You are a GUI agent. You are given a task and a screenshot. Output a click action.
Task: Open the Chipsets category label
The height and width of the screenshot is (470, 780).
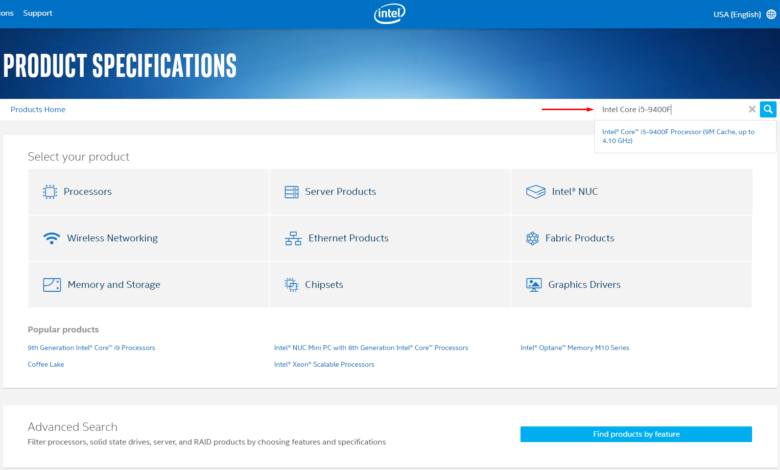(x=324, y=284)
